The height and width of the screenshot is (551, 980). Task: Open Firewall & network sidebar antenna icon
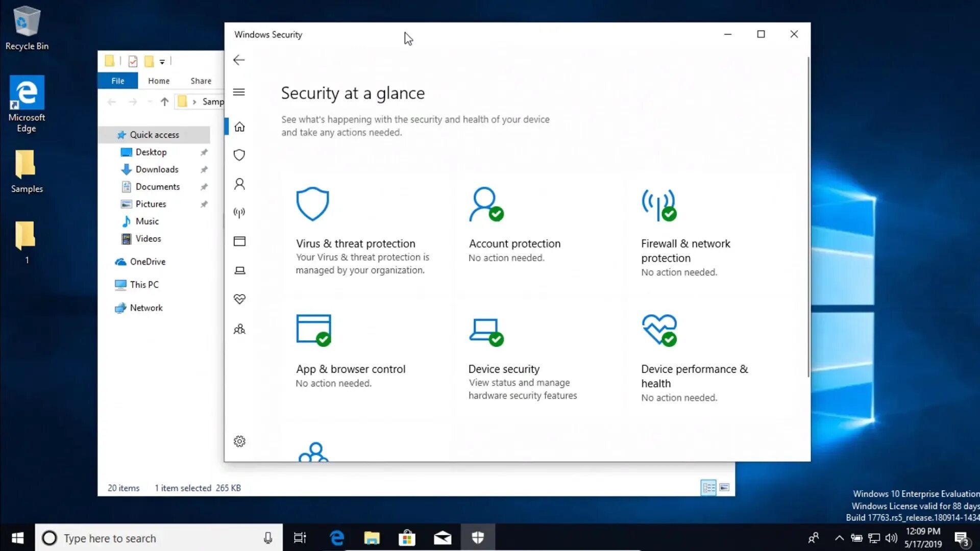coord(239,212)
